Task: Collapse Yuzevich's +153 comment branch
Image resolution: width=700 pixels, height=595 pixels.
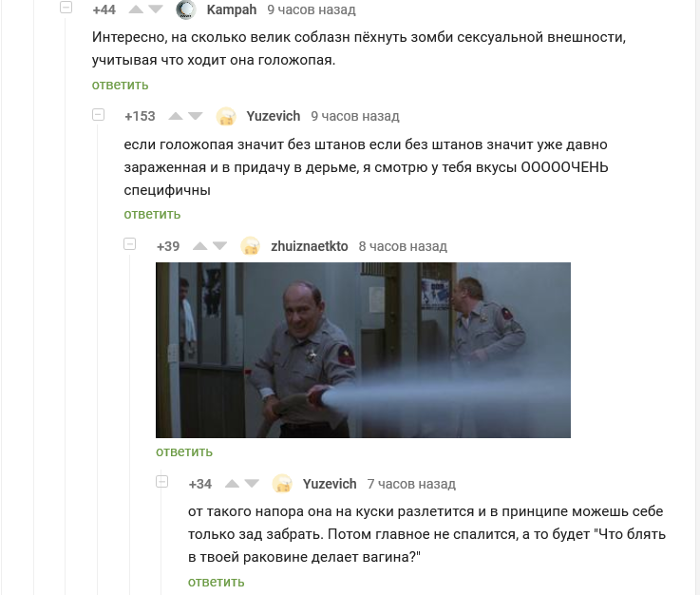Action: [x=98, y=115]
